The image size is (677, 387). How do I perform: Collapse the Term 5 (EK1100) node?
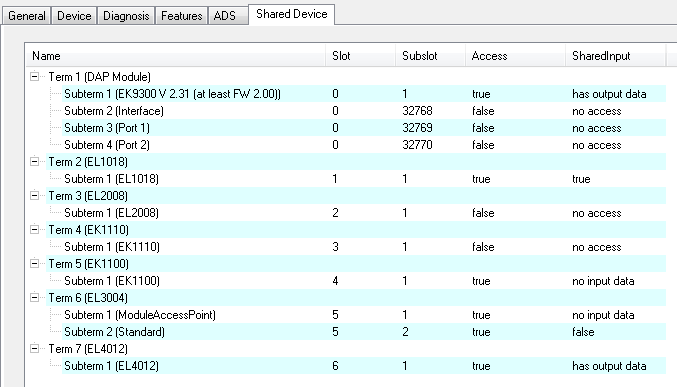click(x=34, y=263)
